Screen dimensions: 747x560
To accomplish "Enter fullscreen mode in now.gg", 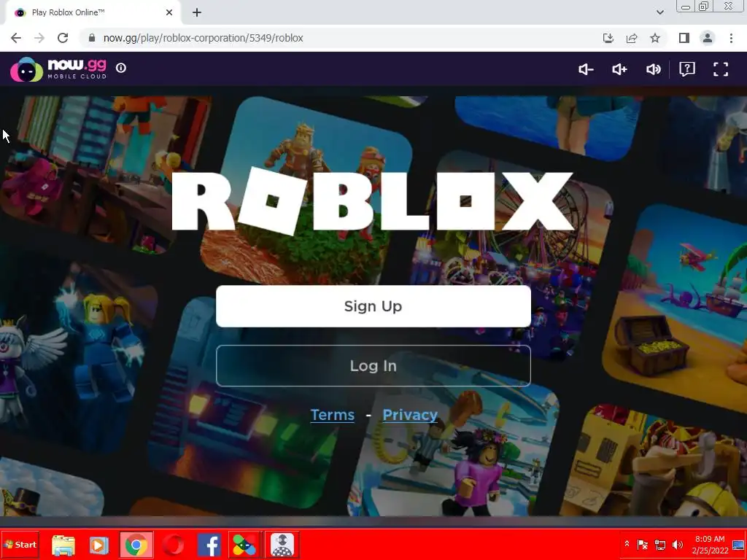I will [x=721, y=69].
